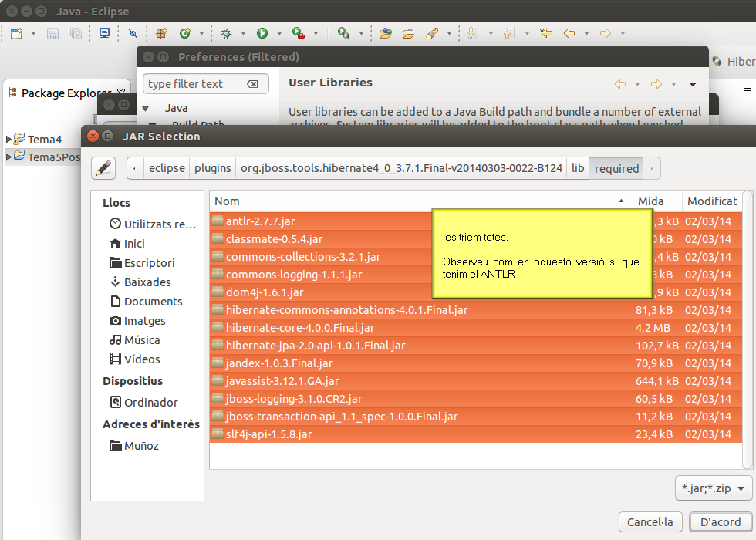Go to Vídeos location
The image size is (756, 540).
point(134,359)
